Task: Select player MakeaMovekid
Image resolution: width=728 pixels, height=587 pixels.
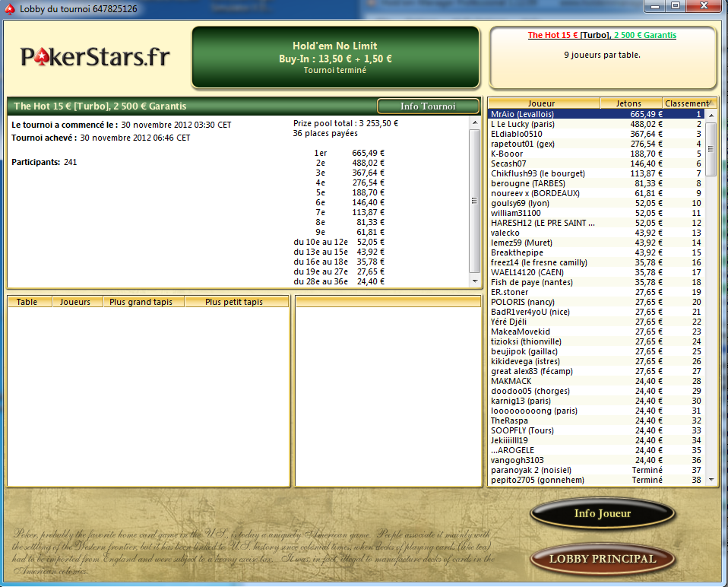Action: pyautogui.click(x=597, y=332)
